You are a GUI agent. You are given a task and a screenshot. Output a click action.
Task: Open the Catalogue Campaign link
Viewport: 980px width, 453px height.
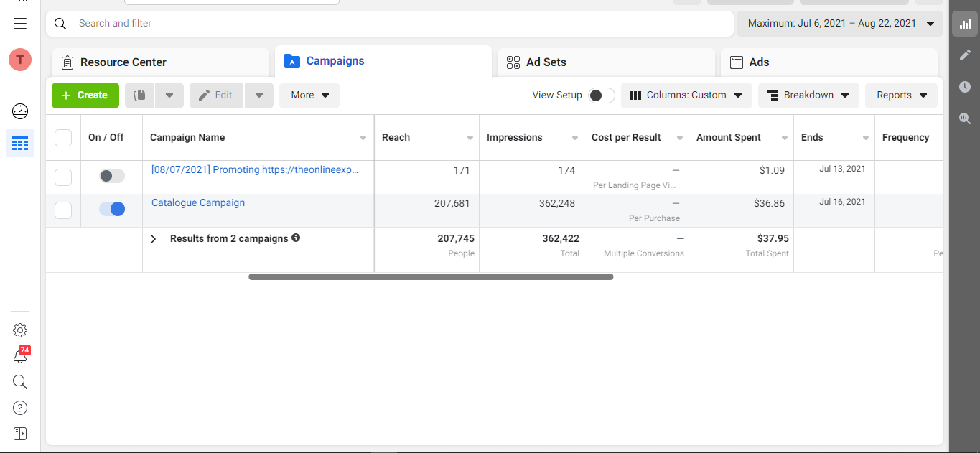point(198,203)
